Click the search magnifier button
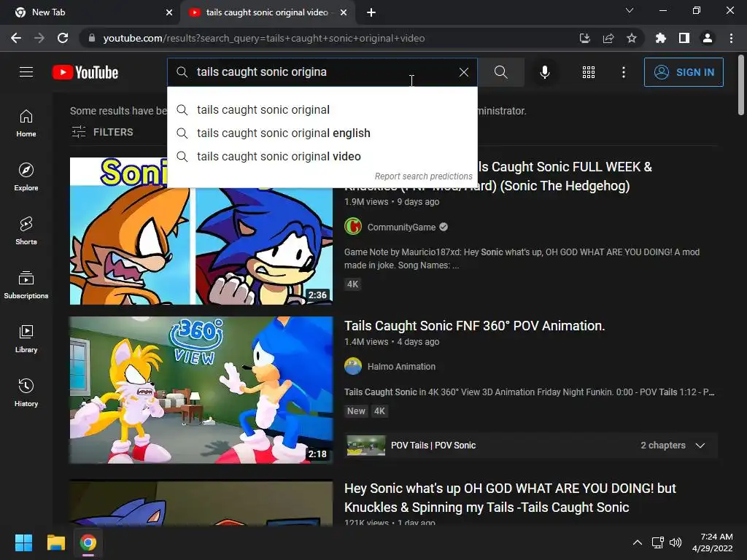Viewport: 747px width, 560px height. pyautogui.click(x=500, y=72)
